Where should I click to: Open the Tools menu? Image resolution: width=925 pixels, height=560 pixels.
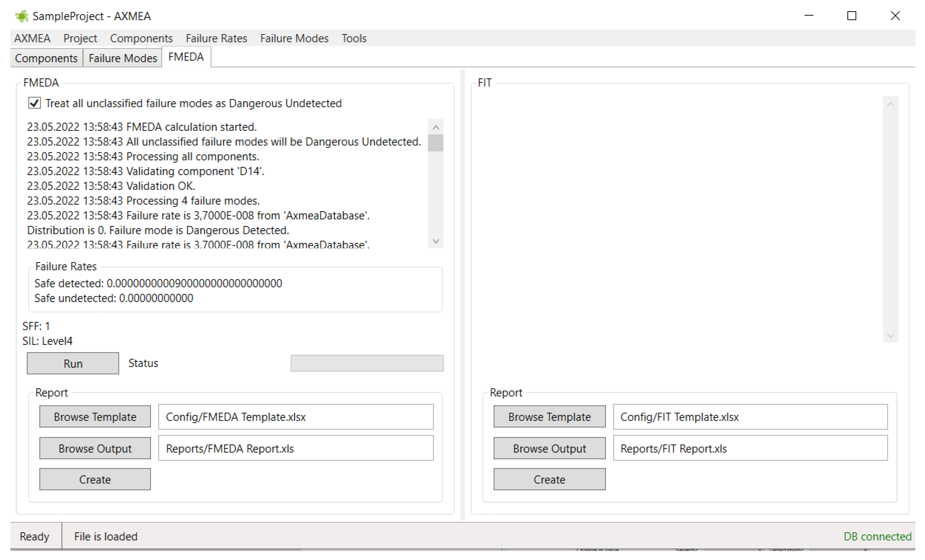click(353, 38)
